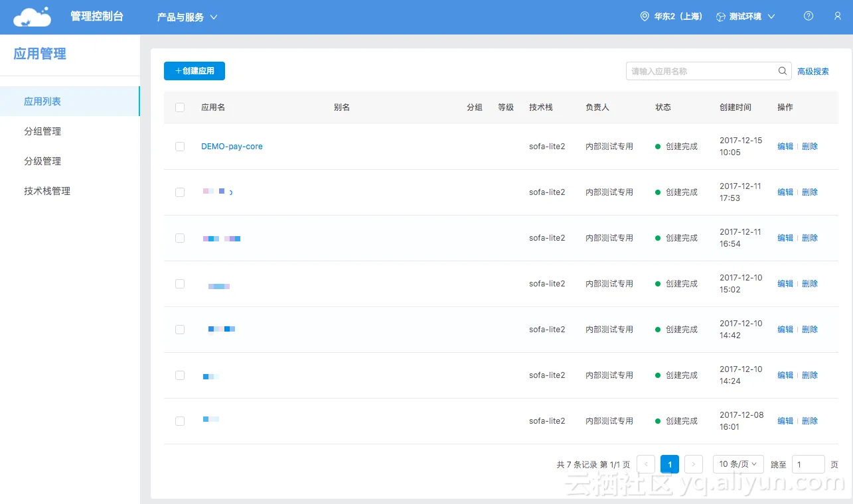
Task: Open the user account icon
Action: [x=838, y=17]
